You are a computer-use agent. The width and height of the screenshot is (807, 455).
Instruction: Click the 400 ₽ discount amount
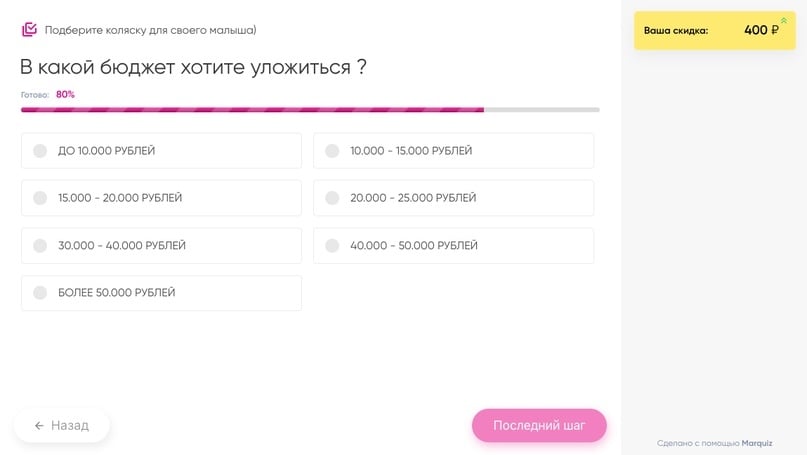click(x=761, y=31)
